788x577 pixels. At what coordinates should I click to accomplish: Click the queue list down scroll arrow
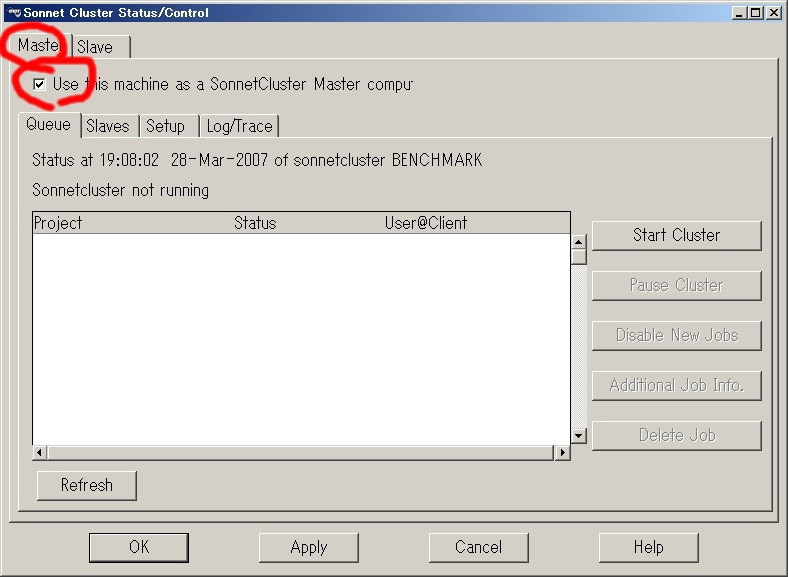click(x=579, y=436)
